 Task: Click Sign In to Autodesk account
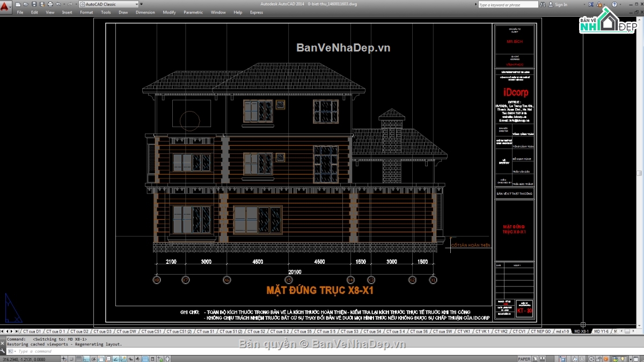click(561, 4)
